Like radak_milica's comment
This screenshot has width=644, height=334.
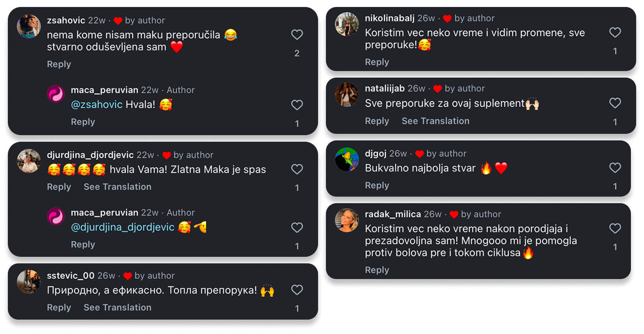coord(615,228)
